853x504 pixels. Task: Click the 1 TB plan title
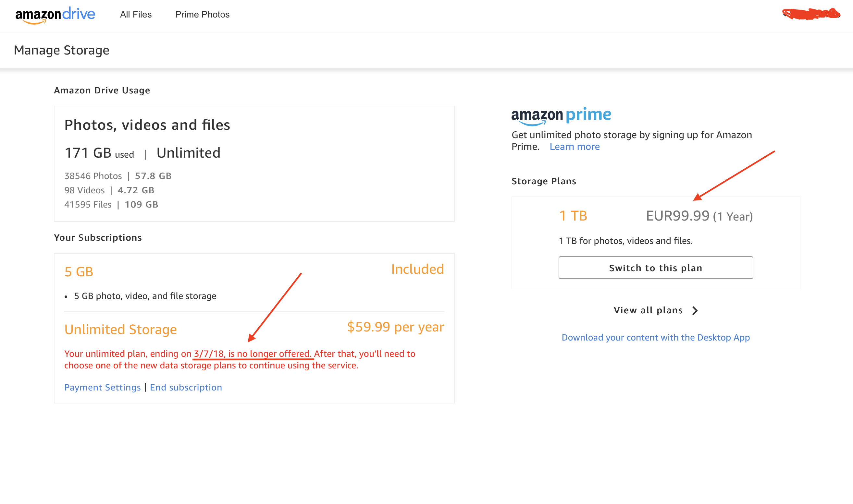[573, 216]
